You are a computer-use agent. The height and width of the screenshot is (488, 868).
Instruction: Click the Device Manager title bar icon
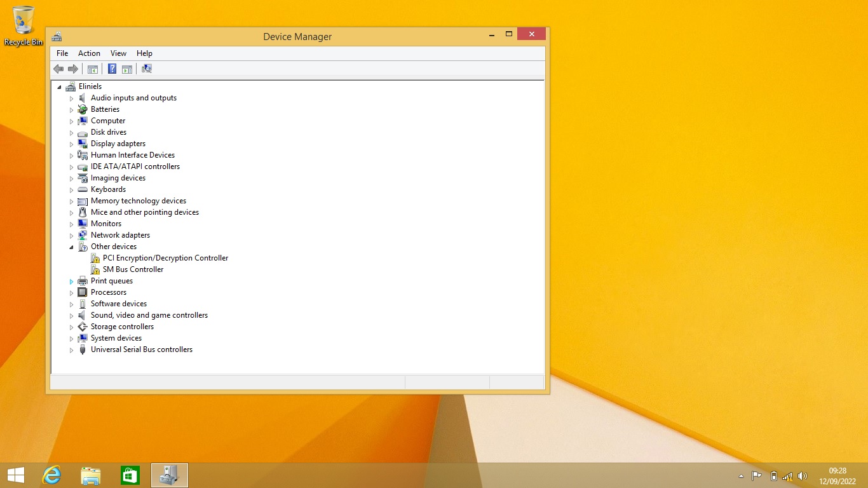pyautogui.click(x=57, y=36)
